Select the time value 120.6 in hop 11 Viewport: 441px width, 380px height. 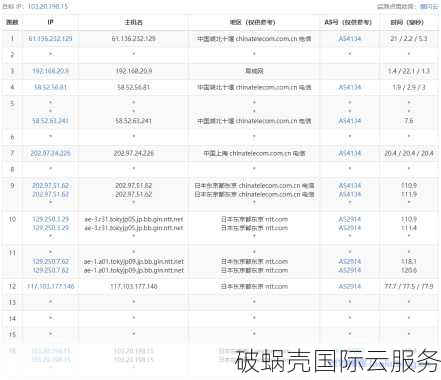409,270
